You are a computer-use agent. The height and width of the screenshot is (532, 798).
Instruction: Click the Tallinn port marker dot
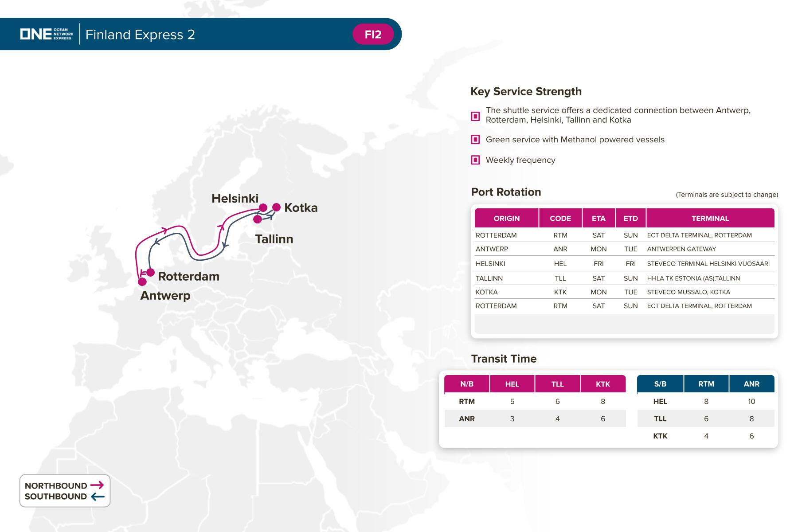(x=258, y=219)
